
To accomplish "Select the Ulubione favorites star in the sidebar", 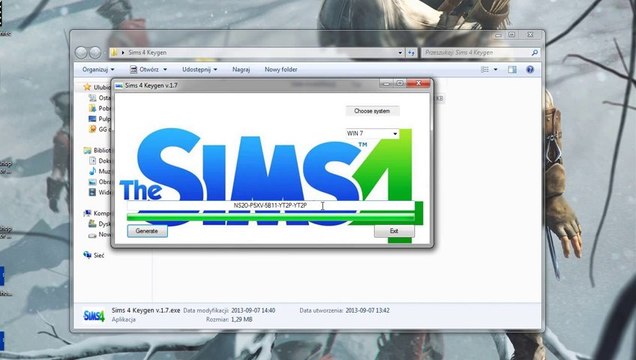I will pyautogui.click(x=87, y=87).
